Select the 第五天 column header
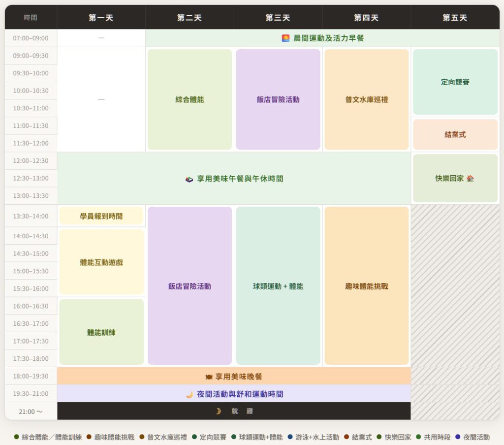504x445 pixels. click(x=455, y=18)
